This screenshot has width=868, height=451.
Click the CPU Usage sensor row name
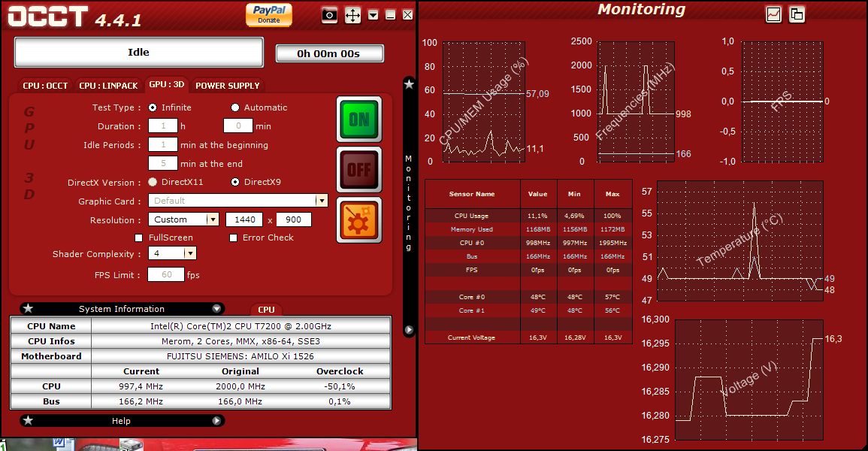(472, 216)
